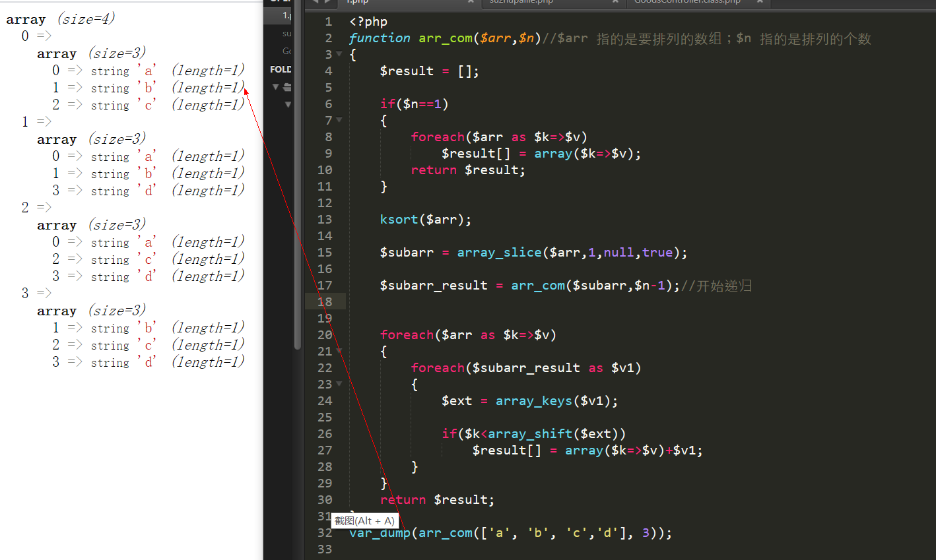The width and height of the screenshot is (936, 560).
Task: Click line number 33 in gutter
Action: pos(325,549)
